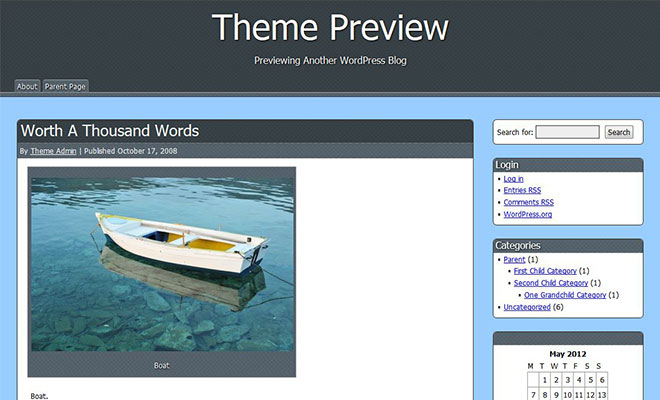Click the Theme Preview site title
This screenshot has width=660, height=400.
pyautogui.click(x=330, y=28)
